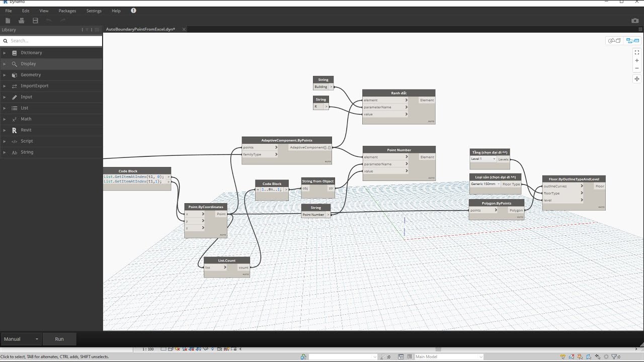Close the AutoBoundaryPointFromExcel.dyn tab
Screen dimensions: 644x362
184,29
